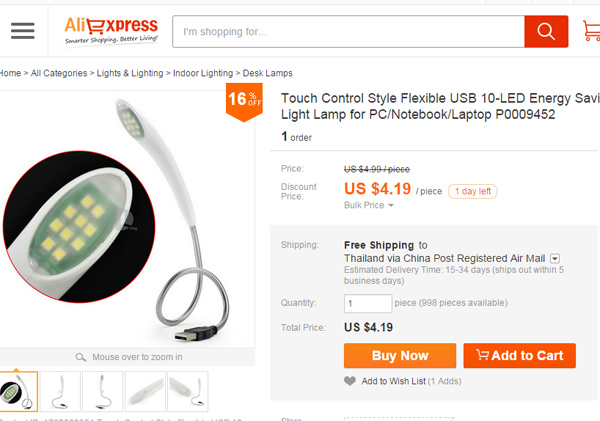600x421 pixels.
Task: Click the Add to Cart button
Action: [519, 355]
